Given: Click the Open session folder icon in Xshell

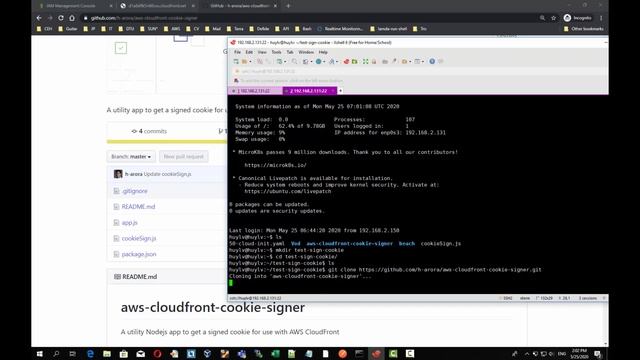Looking at the screenshot, I should pos(244,62).
